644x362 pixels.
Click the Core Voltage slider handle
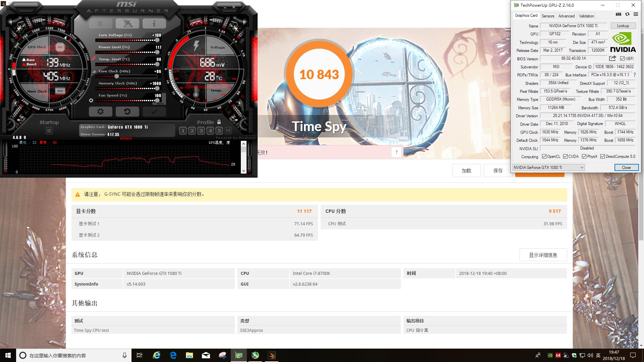click(x=157, y=40)
